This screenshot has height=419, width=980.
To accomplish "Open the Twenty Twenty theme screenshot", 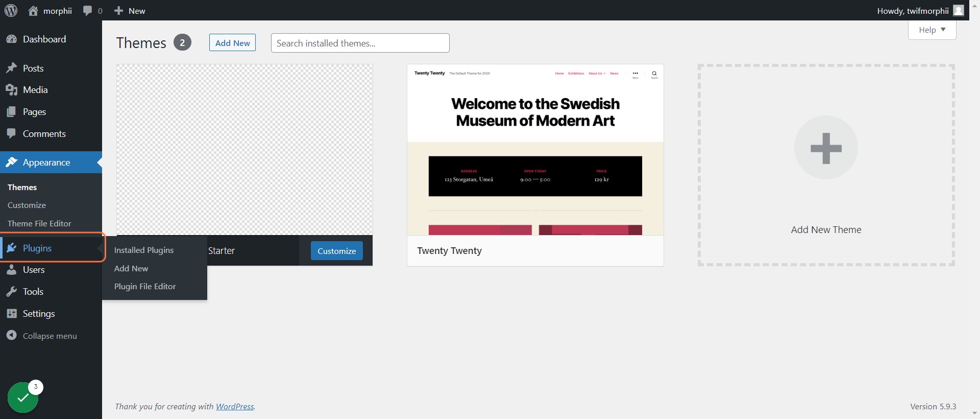I will coord(535,150).
